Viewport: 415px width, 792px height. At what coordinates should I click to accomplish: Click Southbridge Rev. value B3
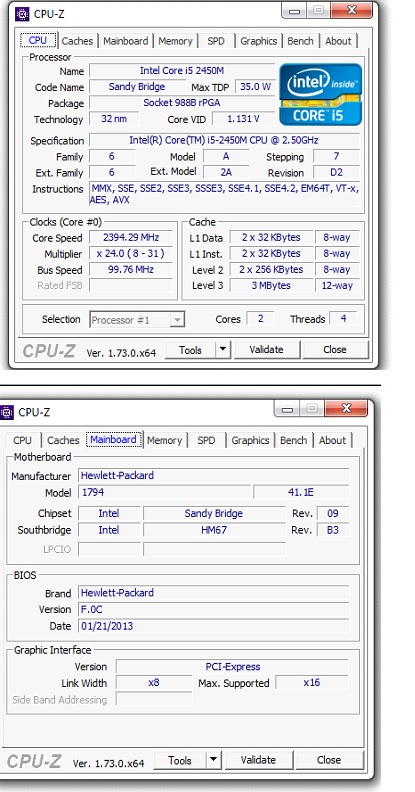click(x=333, y=530)
